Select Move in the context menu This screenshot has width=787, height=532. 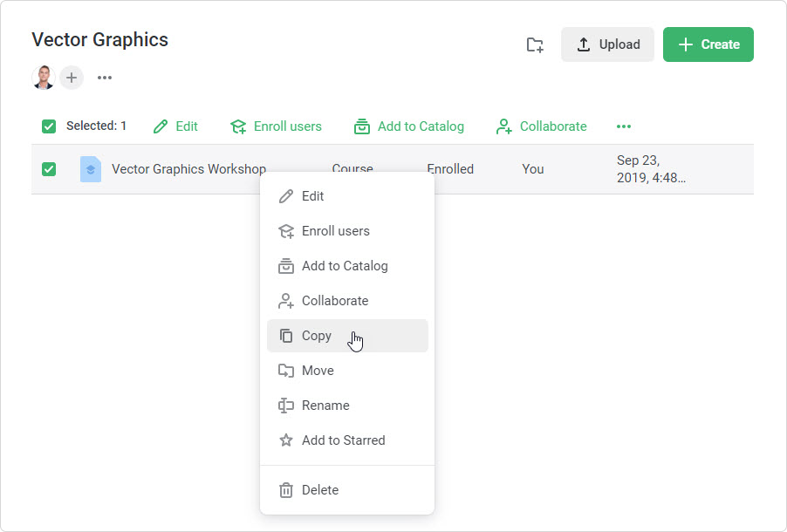coord(318,371)
